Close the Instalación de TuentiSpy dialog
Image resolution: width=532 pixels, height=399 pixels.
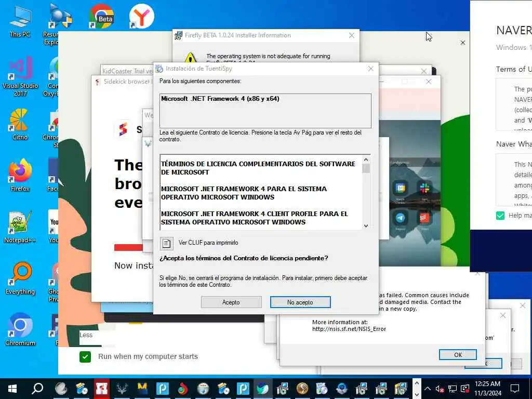tap(371, 69)
